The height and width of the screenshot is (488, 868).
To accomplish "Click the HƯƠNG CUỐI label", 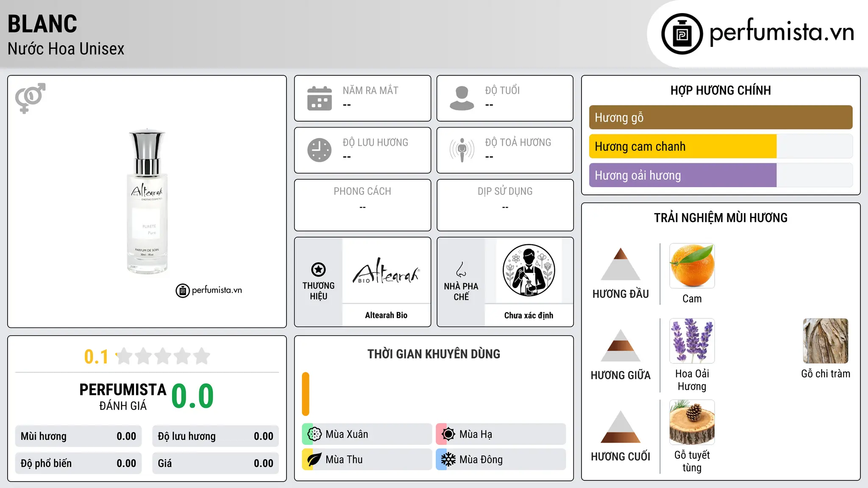I will 620,457.
